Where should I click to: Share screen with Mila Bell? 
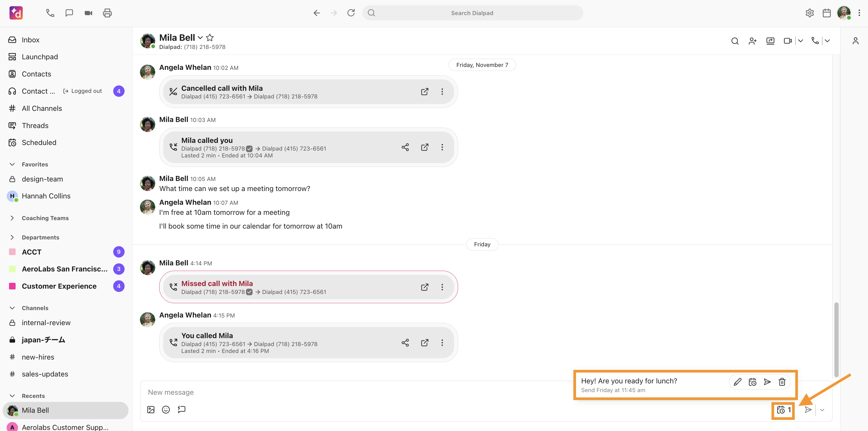(770, 41)
